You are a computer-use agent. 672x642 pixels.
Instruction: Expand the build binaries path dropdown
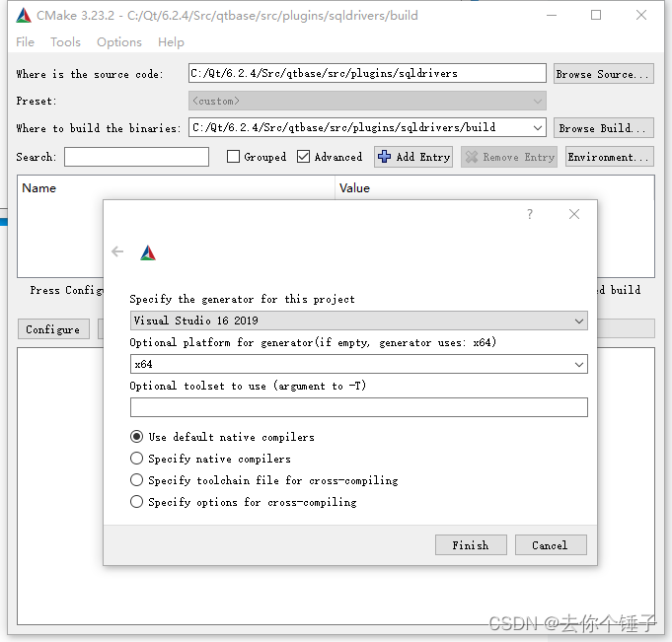point(537,128)
